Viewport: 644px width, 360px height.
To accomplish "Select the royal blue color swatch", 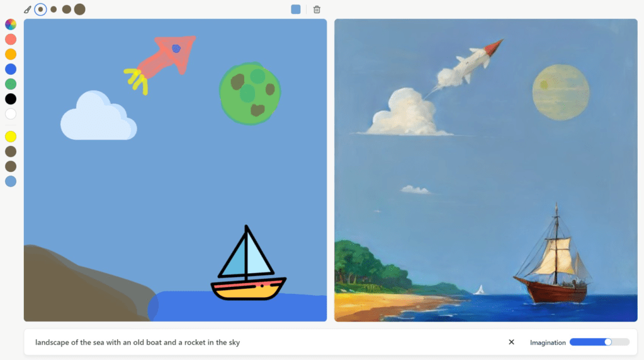I will pos(11,69).
